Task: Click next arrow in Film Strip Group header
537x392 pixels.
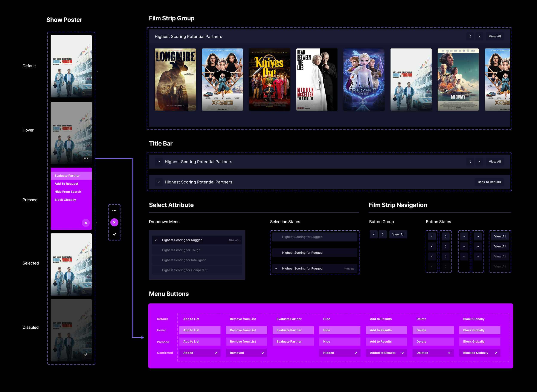Action: [x=479, y=36]
